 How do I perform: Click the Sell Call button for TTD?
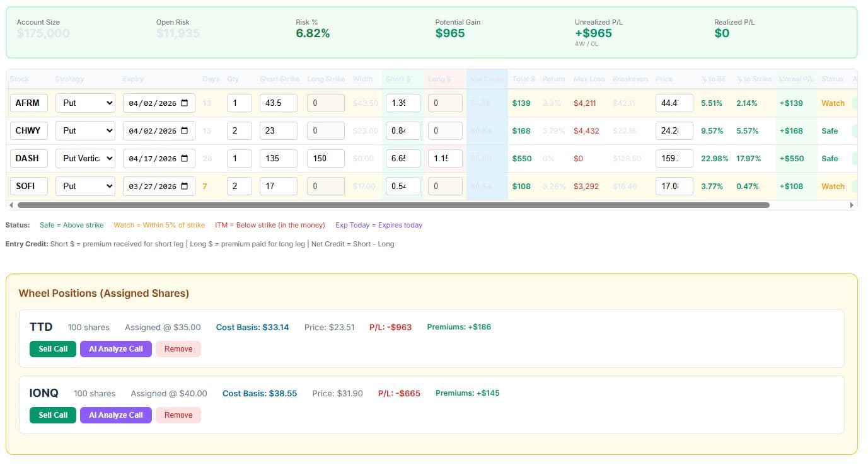tap(52, 348)
